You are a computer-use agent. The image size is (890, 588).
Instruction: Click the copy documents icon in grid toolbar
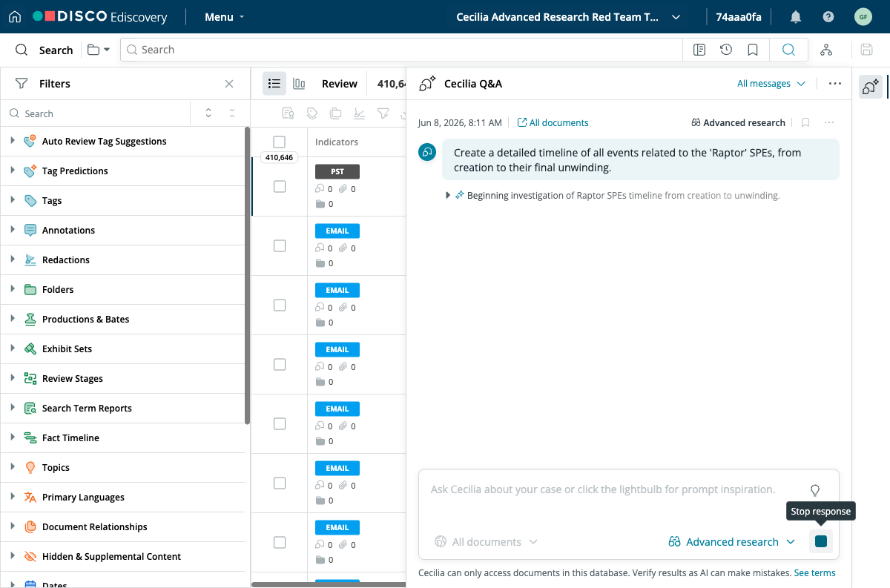click(x=335, y=113)
